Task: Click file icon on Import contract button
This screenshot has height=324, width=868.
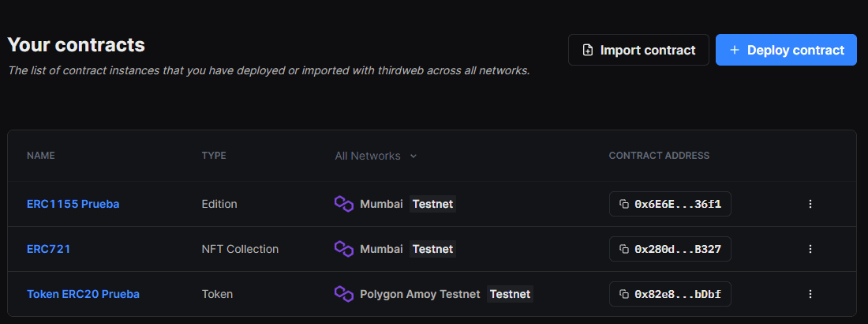Action: coord(588,50)
